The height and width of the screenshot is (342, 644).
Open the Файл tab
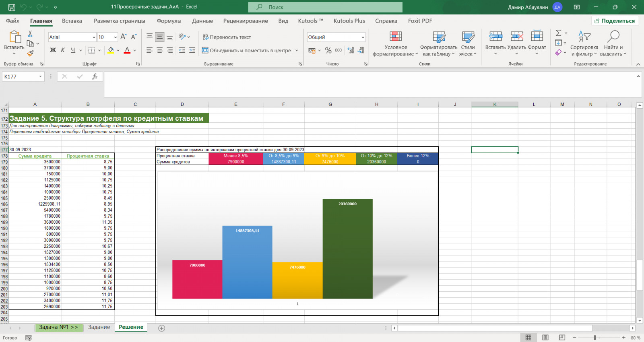(x=13, y=21)
